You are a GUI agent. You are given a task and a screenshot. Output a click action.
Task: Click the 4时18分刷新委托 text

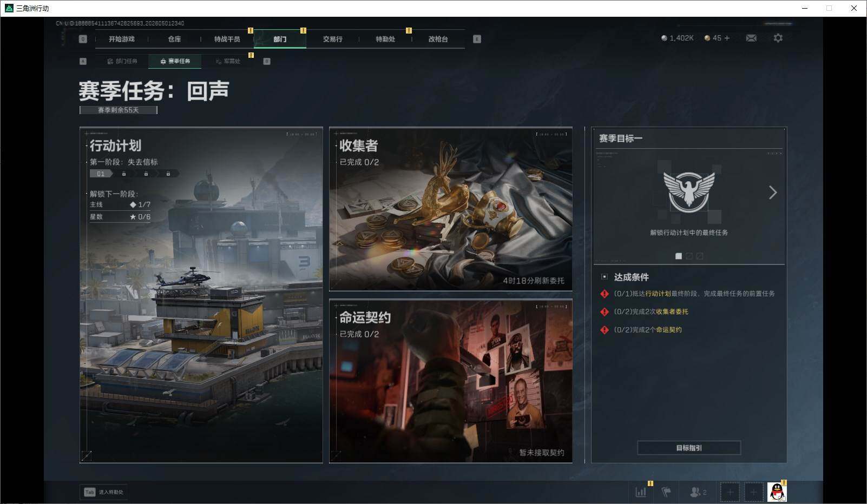tap(534, 281)
